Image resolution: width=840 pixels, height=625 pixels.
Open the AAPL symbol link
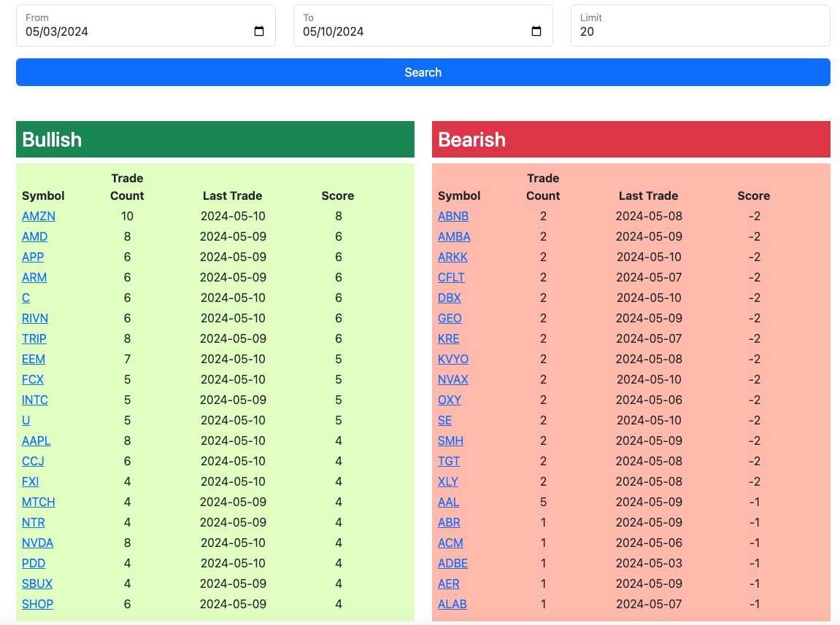36,440
